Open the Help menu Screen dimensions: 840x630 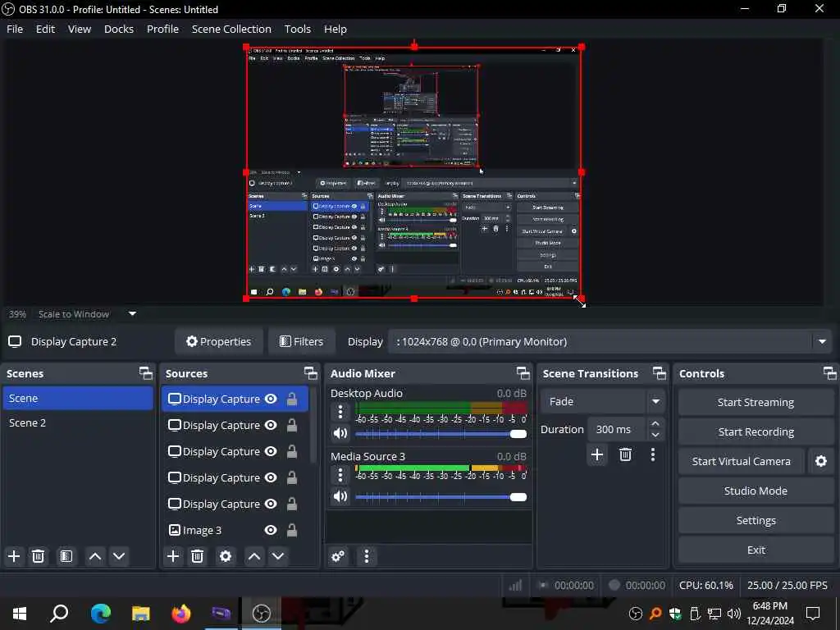tap(336, 29)
